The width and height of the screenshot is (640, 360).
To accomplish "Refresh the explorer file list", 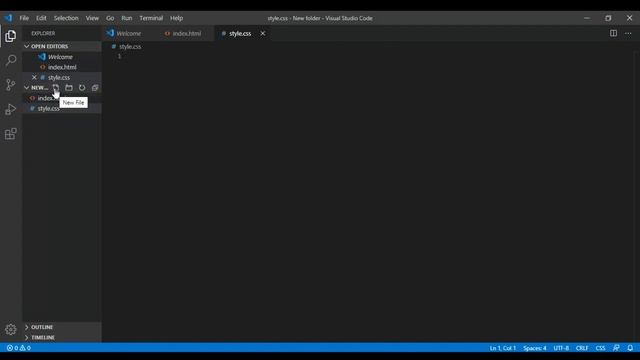I will click(x=82, y=88).
